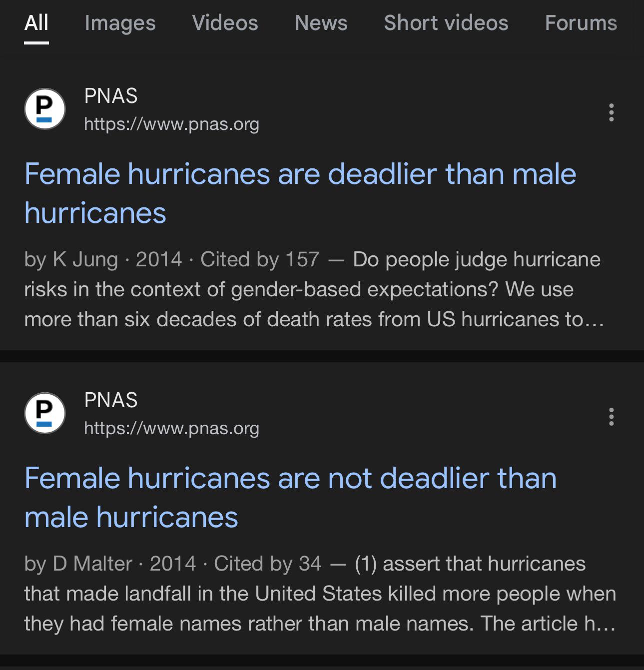The image size is (644, 670).
Task: Click the snippet text 'assert that hurricanes'
Action: tap(484, 564)
